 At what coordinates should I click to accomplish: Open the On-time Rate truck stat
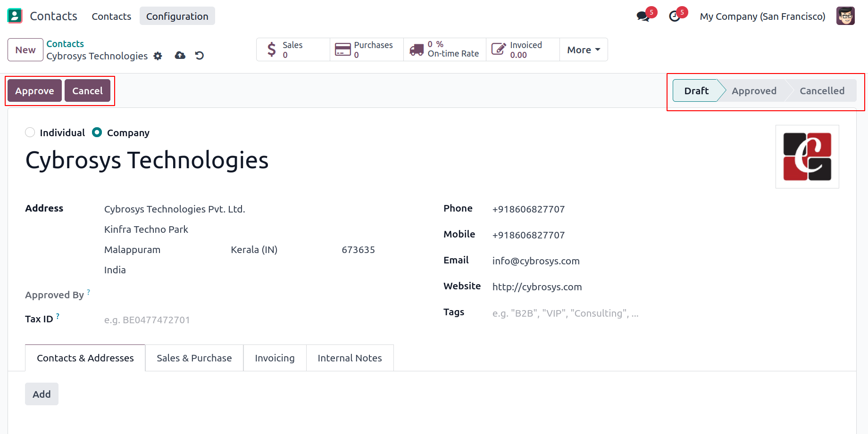click(x=445, y=49)
